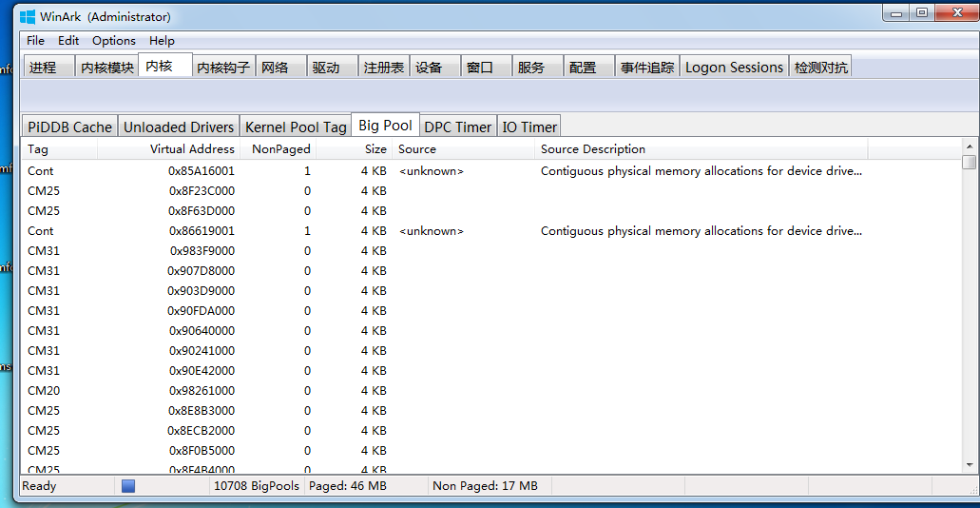
Task: Select row with address 0x90E42000
Action: [491, 371]
